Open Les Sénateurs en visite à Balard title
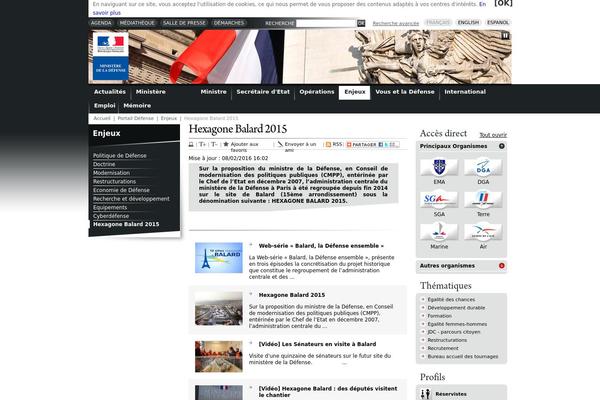600x400 pixels. point(317,344)
